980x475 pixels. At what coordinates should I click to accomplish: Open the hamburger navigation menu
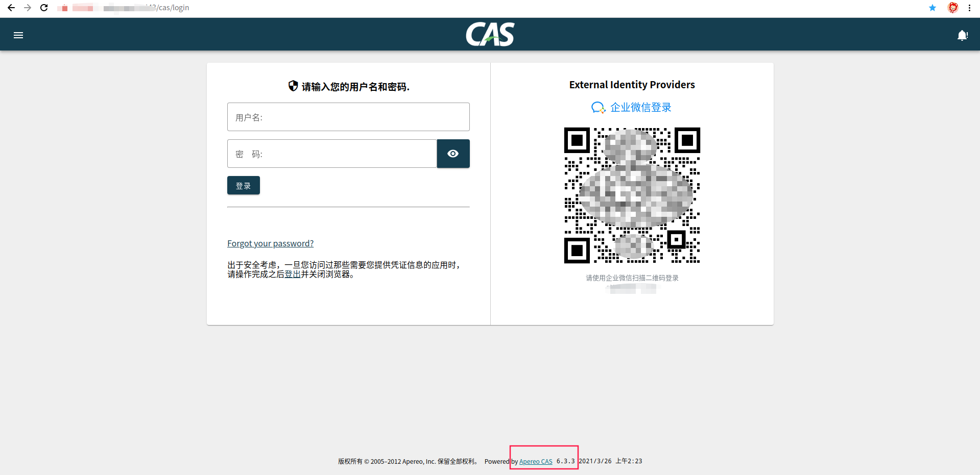coord(18,35)
